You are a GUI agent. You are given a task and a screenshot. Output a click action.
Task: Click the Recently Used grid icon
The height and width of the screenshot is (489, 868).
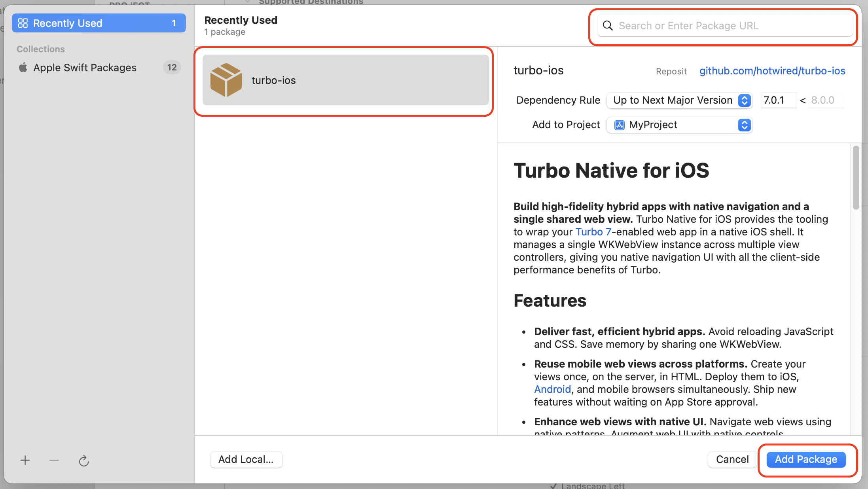coord(23,23)
